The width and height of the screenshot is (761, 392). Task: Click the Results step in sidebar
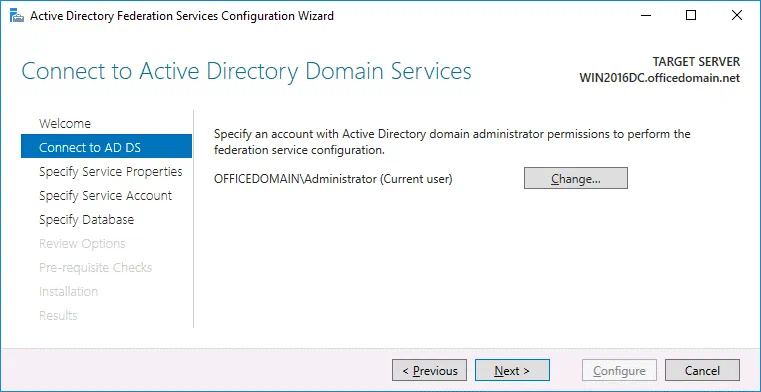[x=58, y=315]
